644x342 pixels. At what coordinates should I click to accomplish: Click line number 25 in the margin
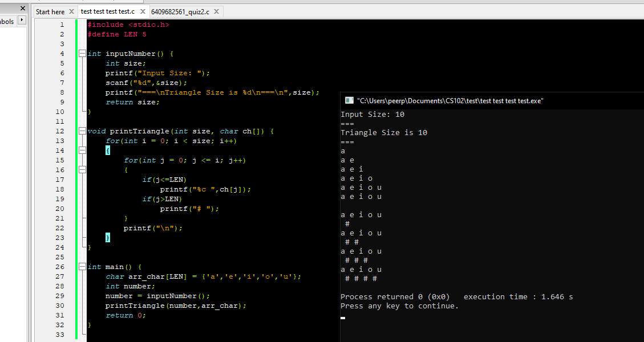(60, 257)
